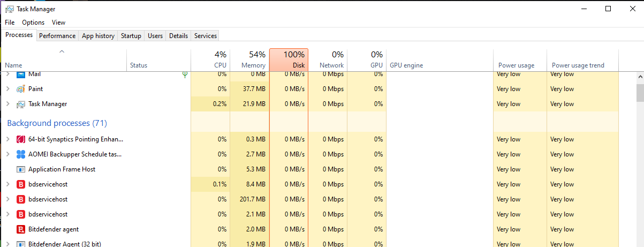Image resolution: width=644 pixels, height=247 pixels.
Task: Switch to the Startup tab
Action: (131, 36)
